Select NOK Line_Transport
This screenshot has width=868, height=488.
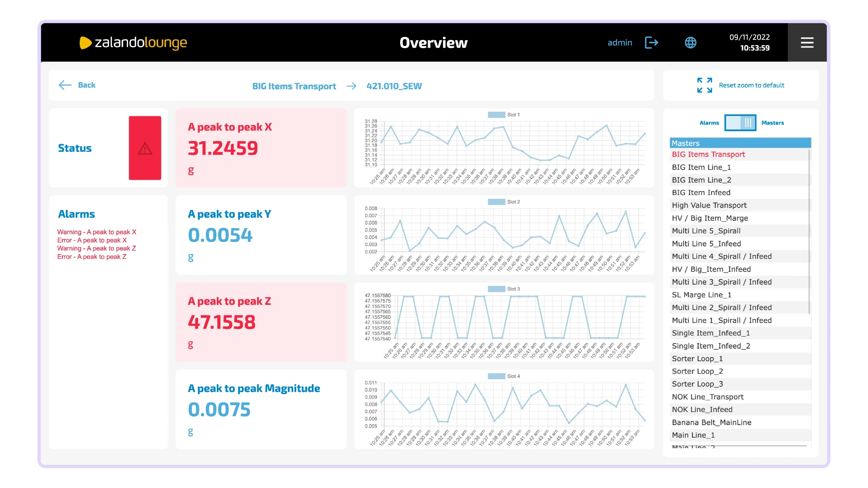coord(740,397)
